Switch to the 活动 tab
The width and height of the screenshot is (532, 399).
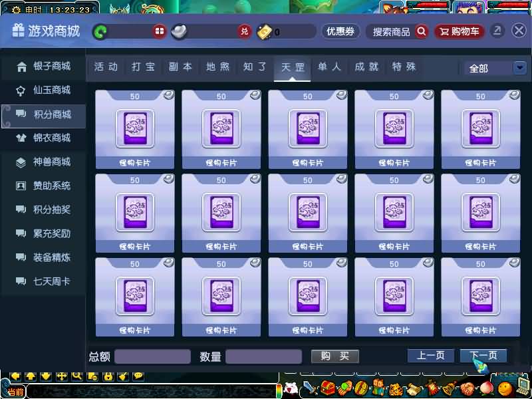106,67
